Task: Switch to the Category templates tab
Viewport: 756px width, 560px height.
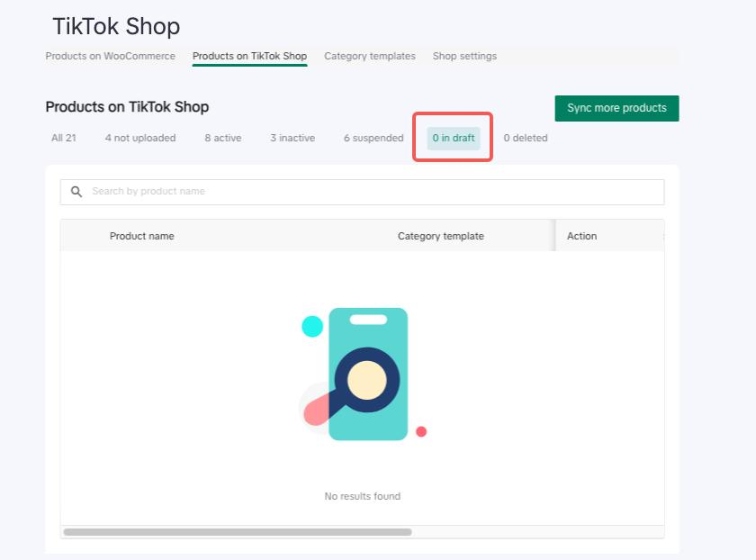Action: (370, 56)
